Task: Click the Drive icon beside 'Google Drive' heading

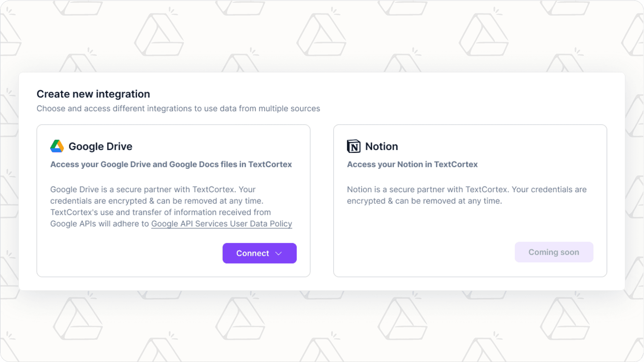Action: click(x=56, y=146)
